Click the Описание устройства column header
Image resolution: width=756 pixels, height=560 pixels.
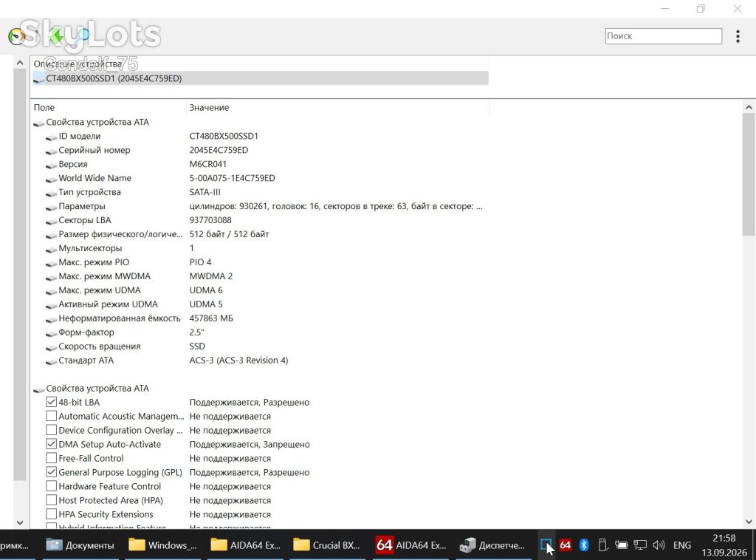click(x=260, y=64)
